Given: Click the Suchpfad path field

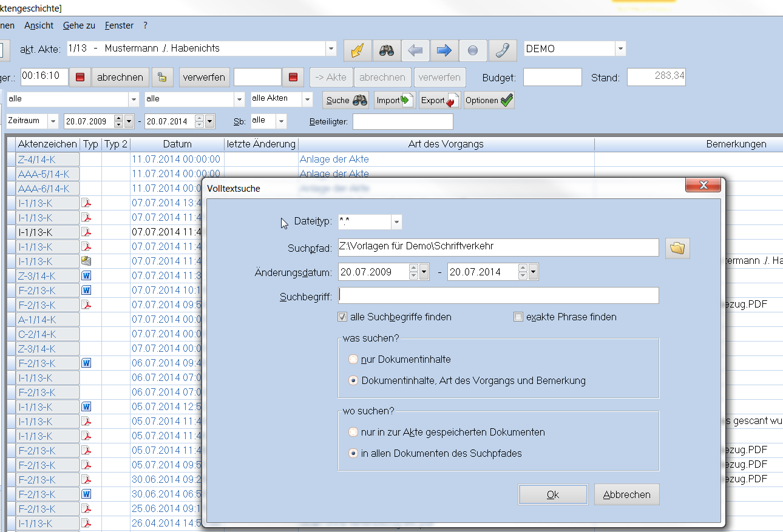Looking at the screenshot, I should (x=498, y=247).
